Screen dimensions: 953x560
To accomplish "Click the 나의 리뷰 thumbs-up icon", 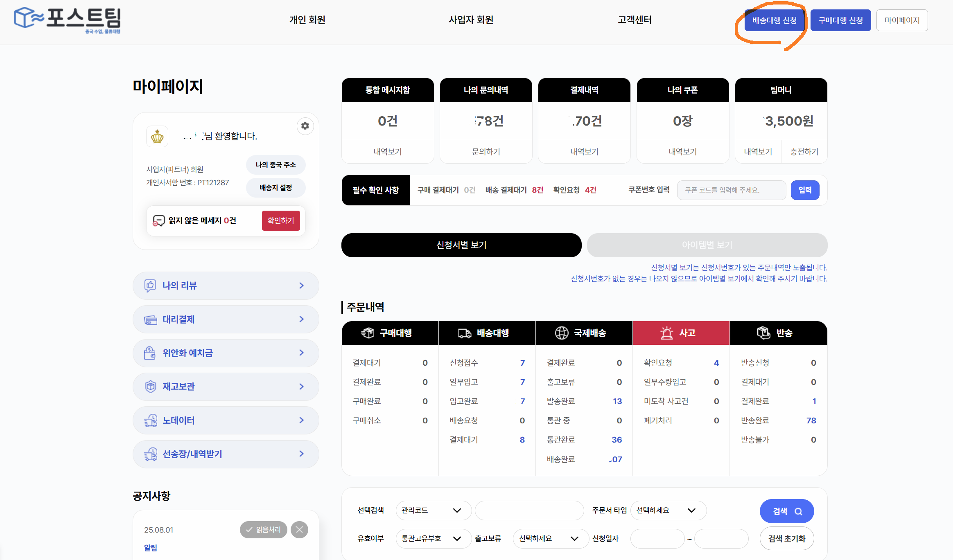I will click(x=150, y=286).
